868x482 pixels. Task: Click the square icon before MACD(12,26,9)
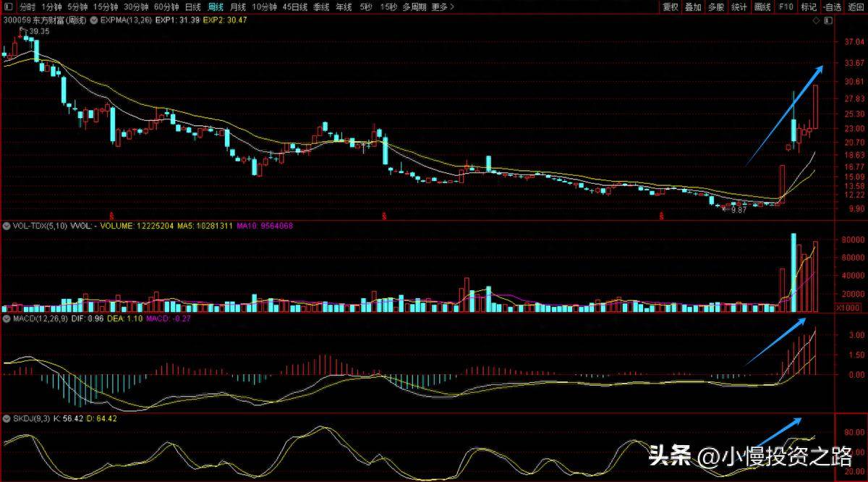coord(7,318)
